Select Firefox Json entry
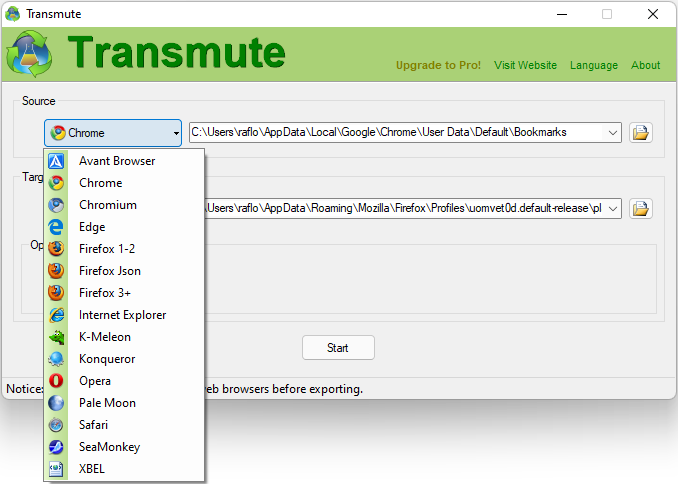Viewport: 678px width, 484px height. 125,271
